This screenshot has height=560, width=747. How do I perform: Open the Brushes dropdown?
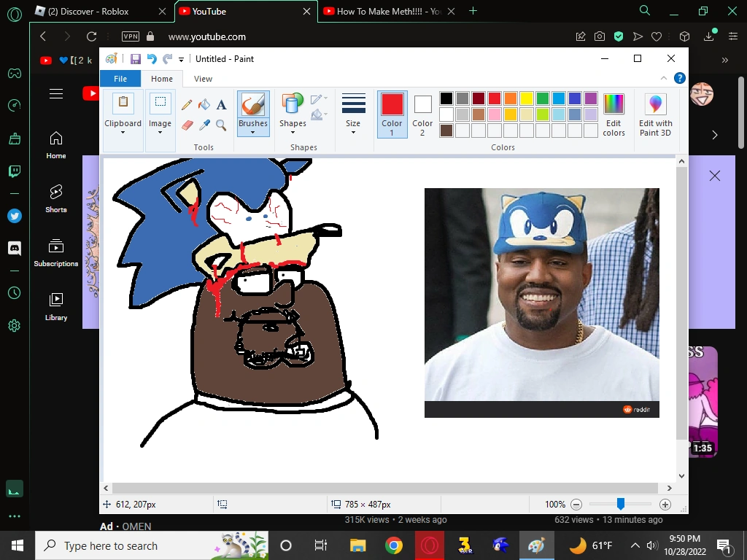point(253,131)
